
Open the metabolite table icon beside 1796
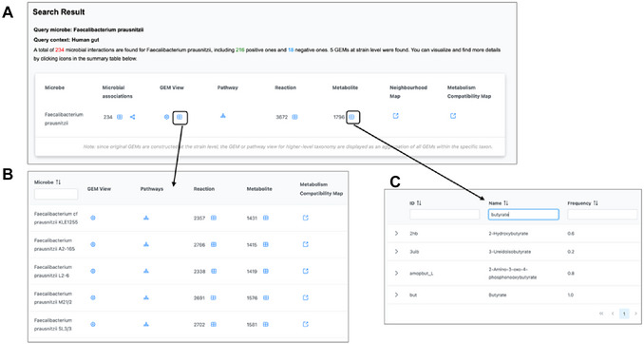pos(351,117)
